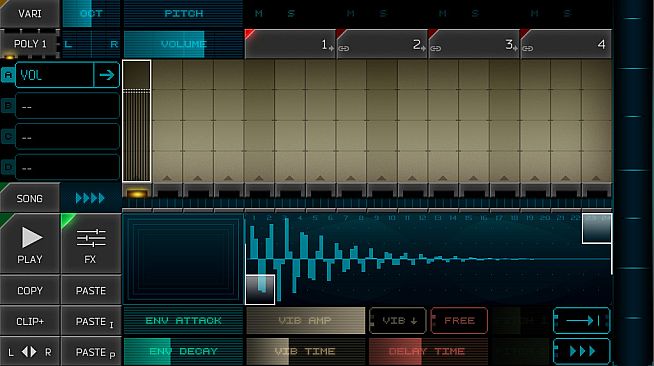Adjust the VOLUME slider
The height and width of the screenshot is (366, 654).
(184, 44)
